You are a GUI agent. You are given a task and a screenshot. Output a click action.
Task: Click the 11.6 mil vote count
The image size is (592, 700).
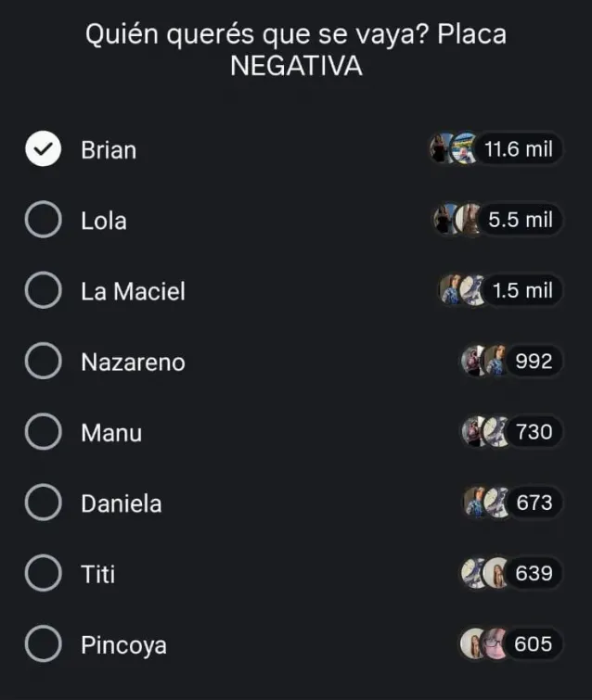point(519,149)
